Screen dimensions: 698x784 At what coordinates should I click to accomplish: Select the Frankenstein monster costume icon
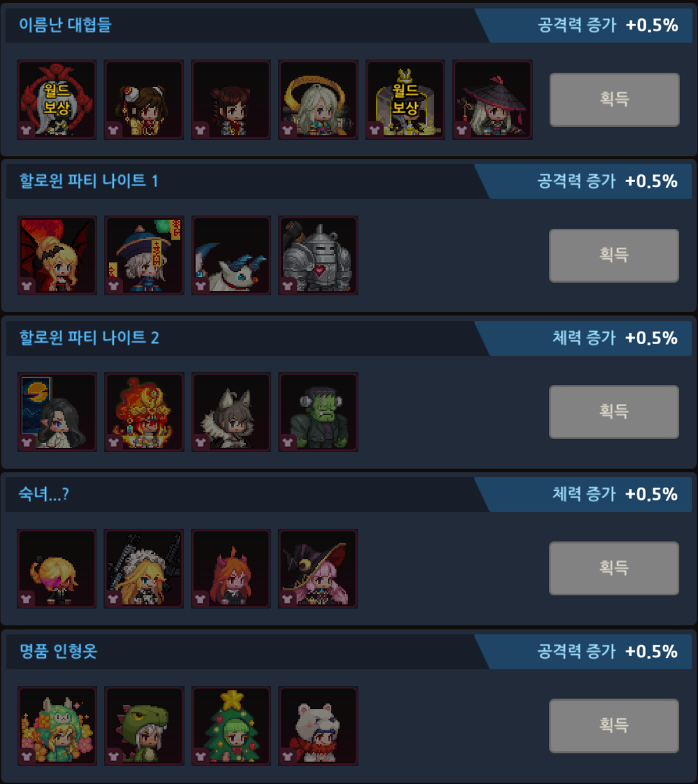(318, 412)
